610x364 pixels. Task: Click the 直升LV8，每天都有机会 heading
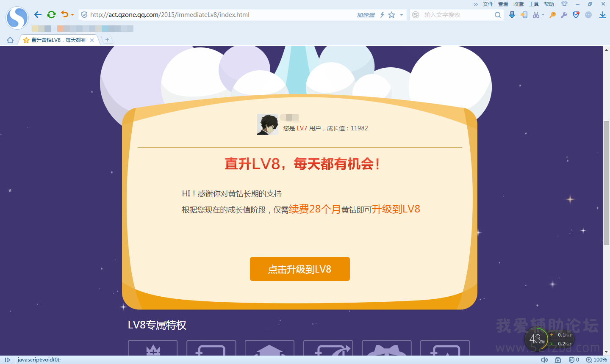point(302,164)
